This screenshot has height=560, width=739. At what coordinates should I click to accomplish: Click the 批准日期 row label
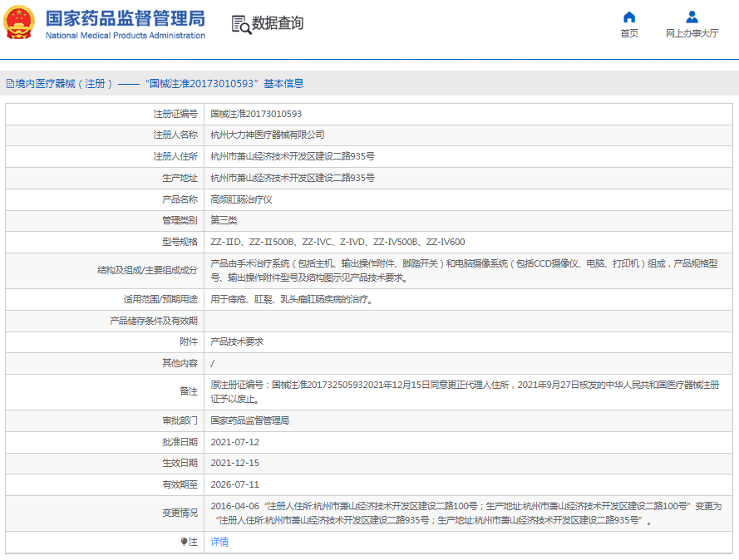(180, 442)
